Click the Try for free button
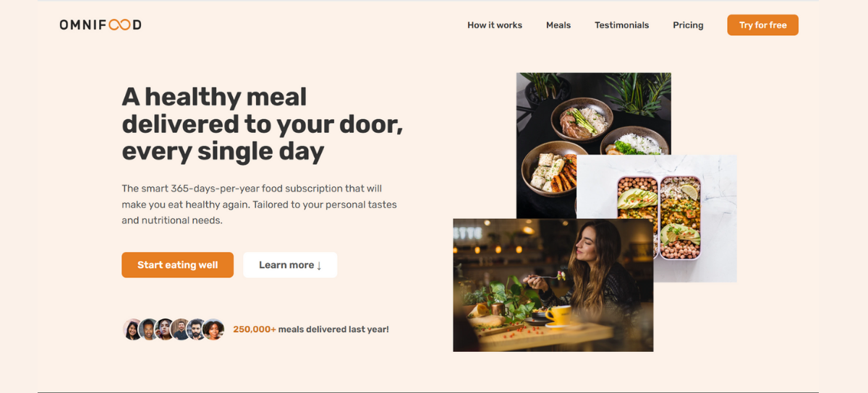The width and height of the screenshot is (868, 393). (763, 25)
